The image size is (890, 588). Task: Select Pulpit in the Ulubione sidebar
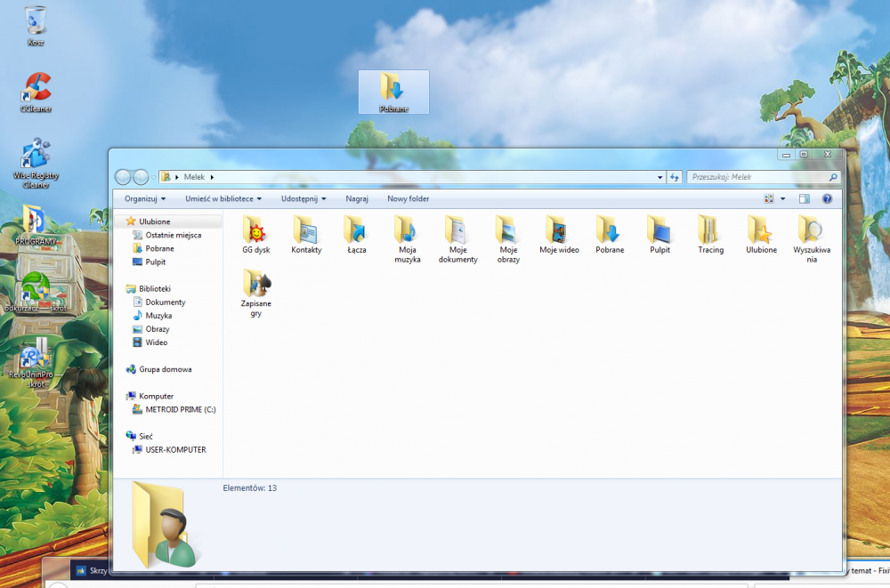(x=155, y=262)
